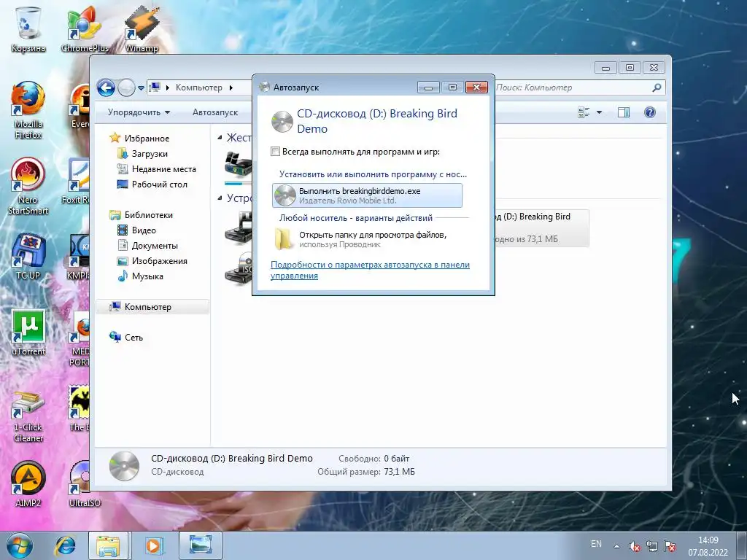The height and width of the screenshot is (560, 747).
Task: Toggle the preview pane icon
Action: 624,112
